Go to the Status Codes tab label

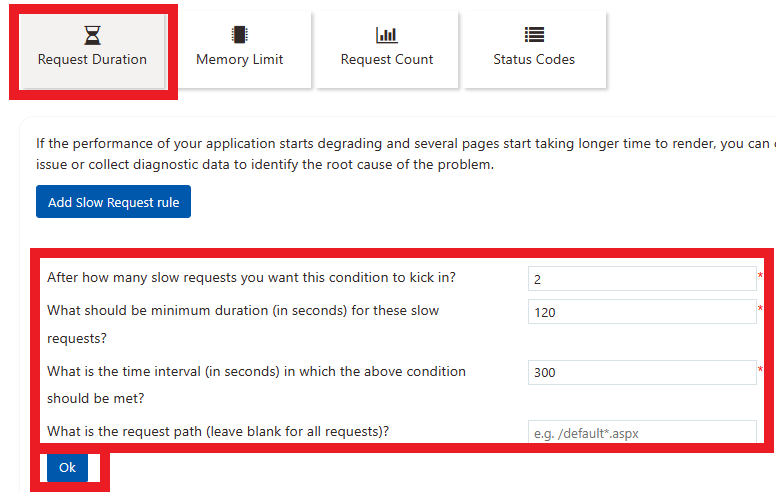coord(534,60)
